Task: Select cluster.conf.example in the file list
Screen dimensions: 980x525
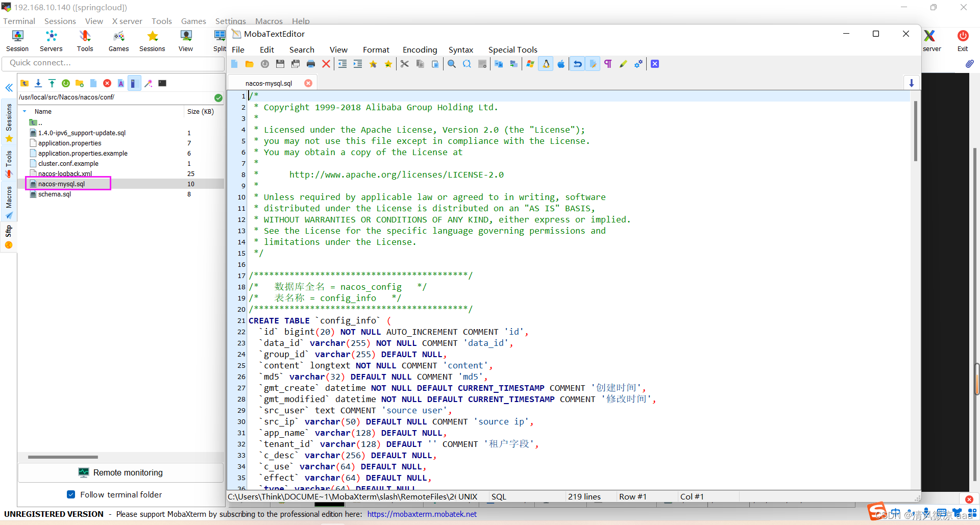Action: point(68,163)
